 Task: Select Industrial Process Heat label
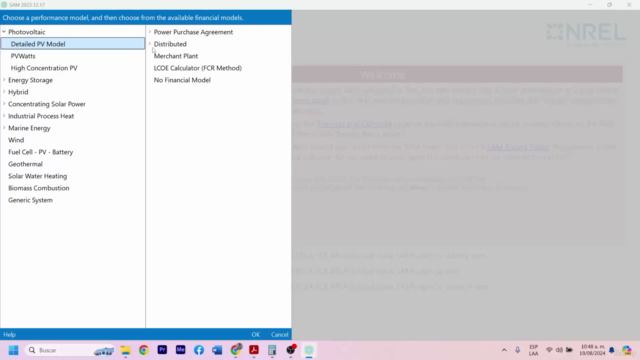41,116
